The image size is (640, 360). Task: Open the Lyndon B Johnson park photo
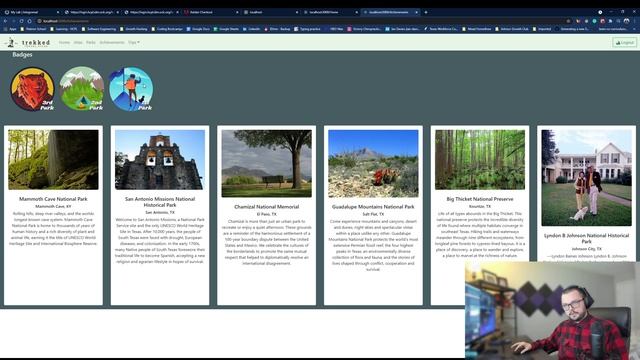(x=587, y=178)
